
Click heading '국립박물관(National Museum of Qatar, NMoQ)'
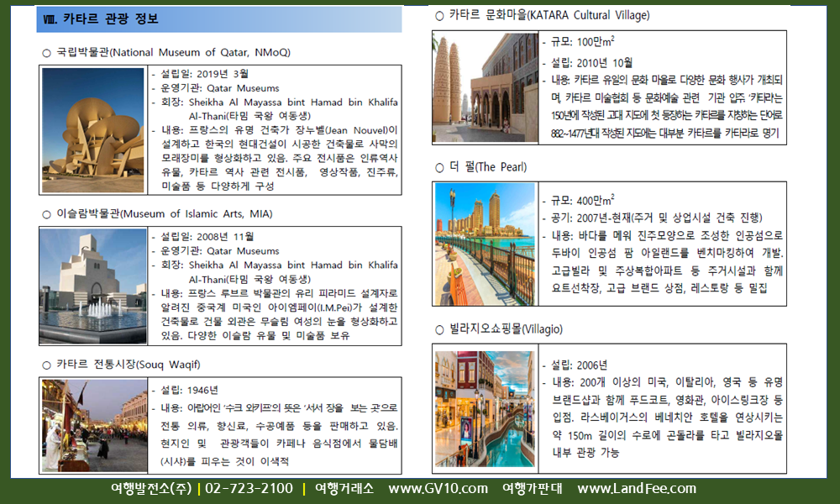[174, 52]
